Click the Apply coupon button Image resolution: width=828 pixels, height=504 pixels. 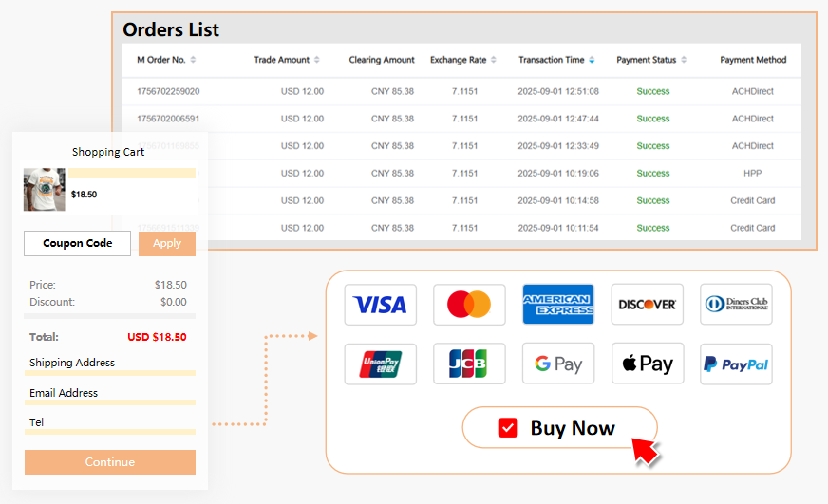point(167,243)
